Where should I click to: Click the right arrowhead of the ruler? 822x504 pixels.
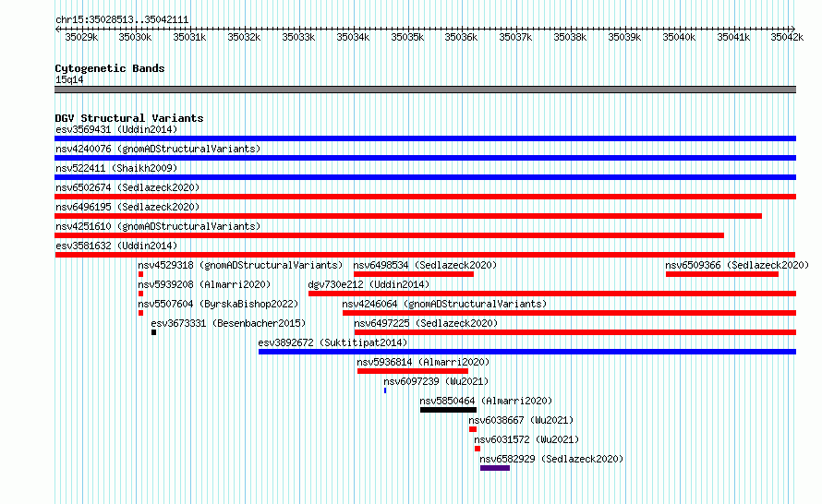coord(792,29)
